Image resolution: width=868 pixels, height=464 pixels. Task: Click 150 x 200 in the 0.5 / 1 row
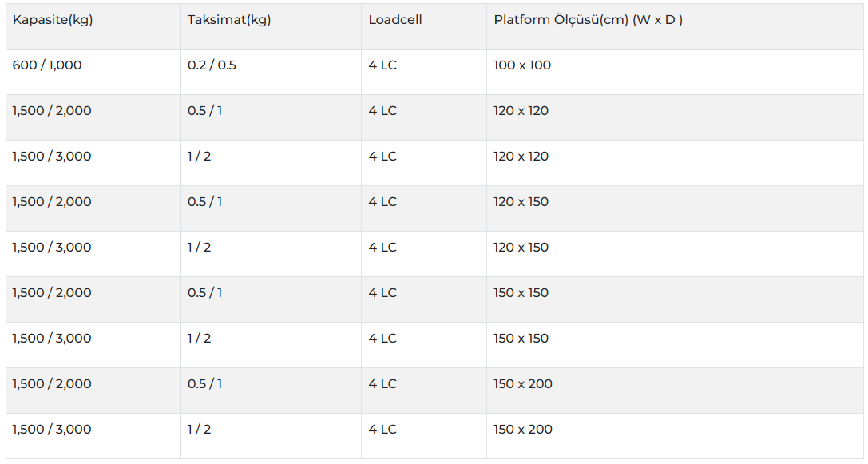click(523, 384)
